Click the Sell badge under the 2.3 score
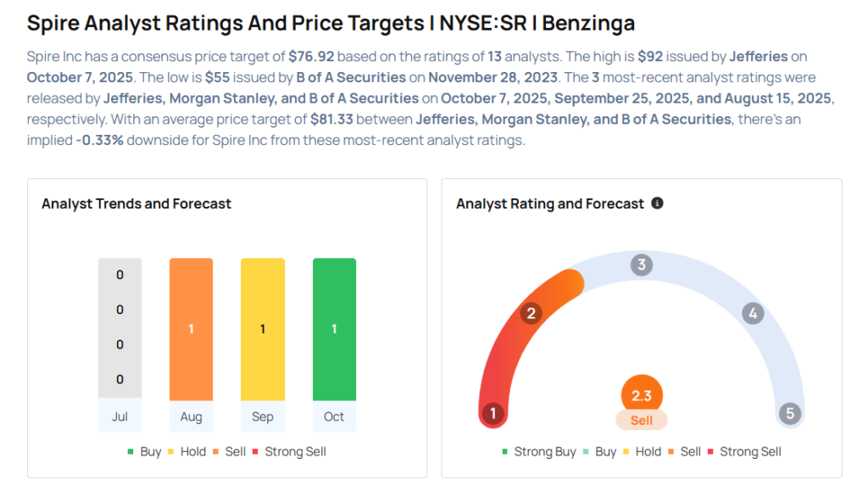Viewport: 868px width, 486px height. coord(642,421)
